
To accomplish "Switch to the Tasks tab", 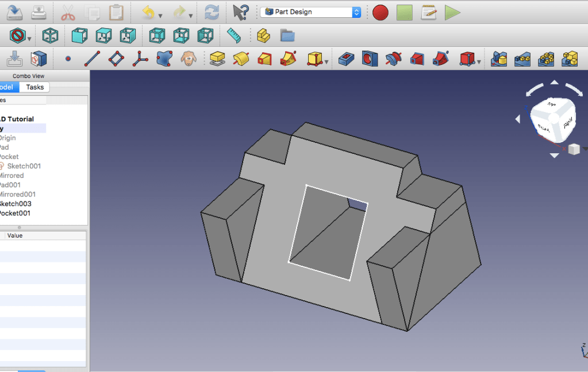I will [34, 87].
